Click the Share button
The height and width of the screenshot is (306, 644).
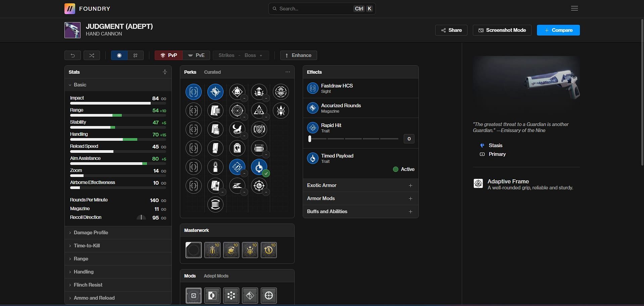[x=451, y=30]
